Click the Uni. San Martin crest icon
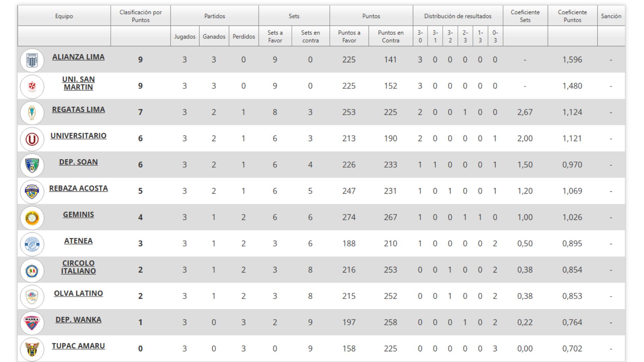 [x=32, y=87]
